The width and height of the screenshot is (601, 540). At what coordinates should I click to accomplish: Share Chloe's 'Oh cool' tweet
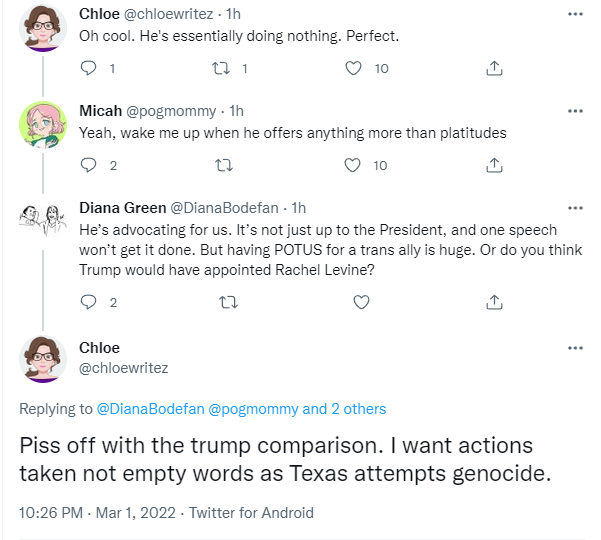tap(494, 68)
